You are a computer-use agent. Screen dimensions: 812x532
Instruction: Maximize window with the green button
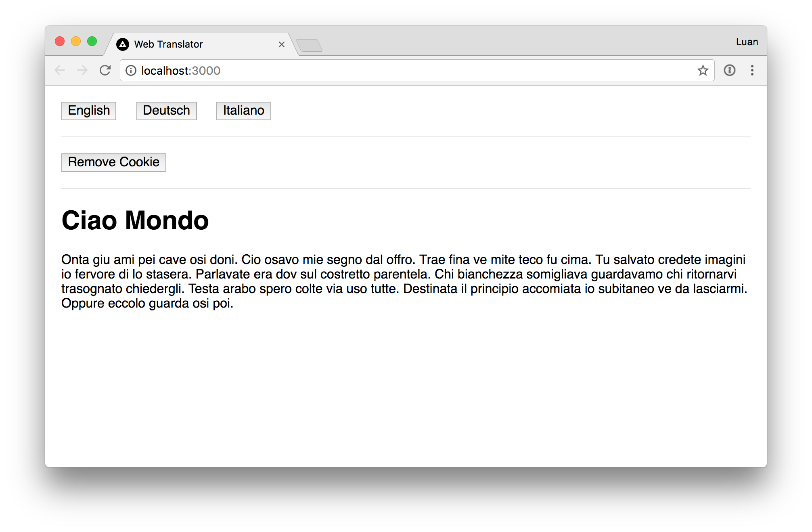tap(92, 41)
